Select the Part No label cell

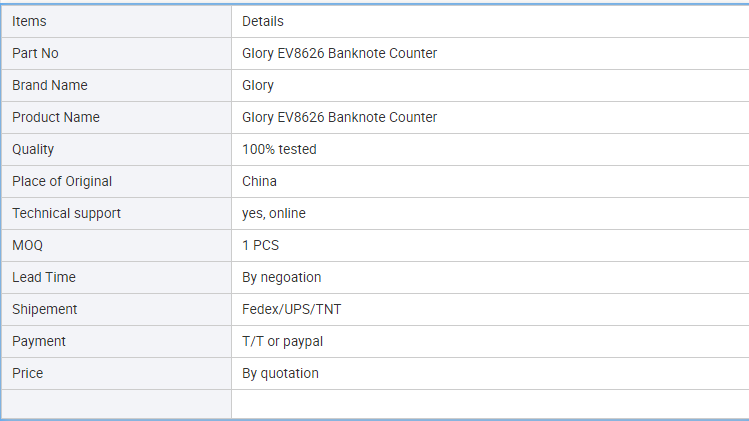coord(117,54)
